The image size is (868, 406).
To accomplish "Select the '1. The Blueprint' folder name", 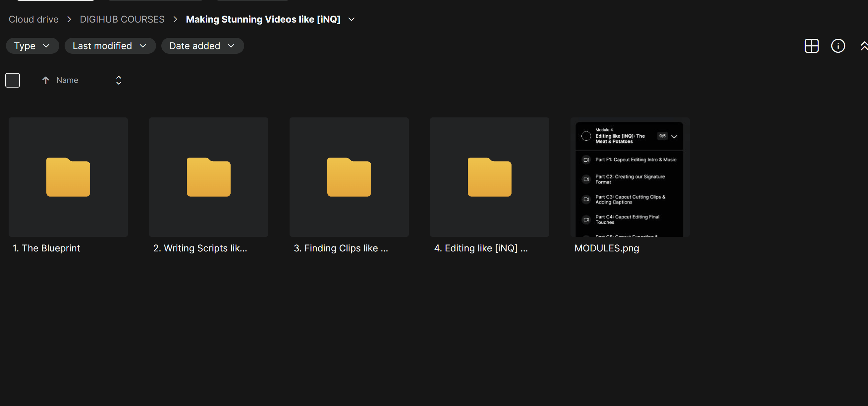I will [46, 248].
